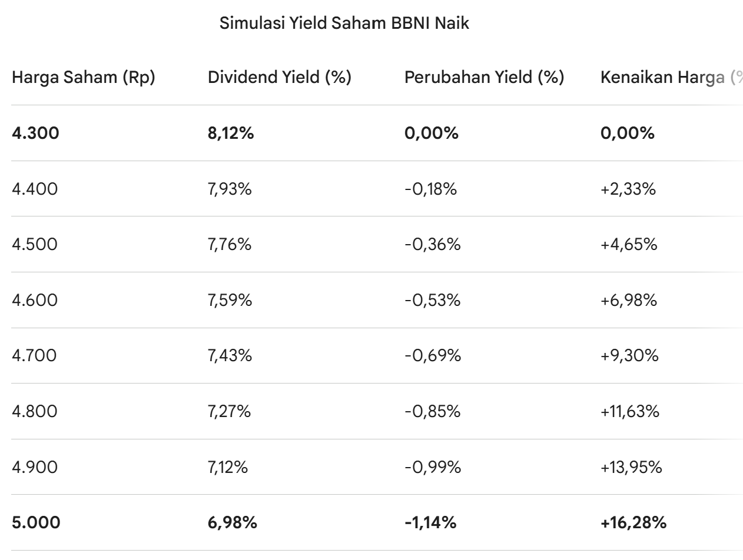Image resolution: width=743 pixels, height=560 pixels.
Task: Click the Dividend Yield (%) column header
Action: click(x=280, y=78)
